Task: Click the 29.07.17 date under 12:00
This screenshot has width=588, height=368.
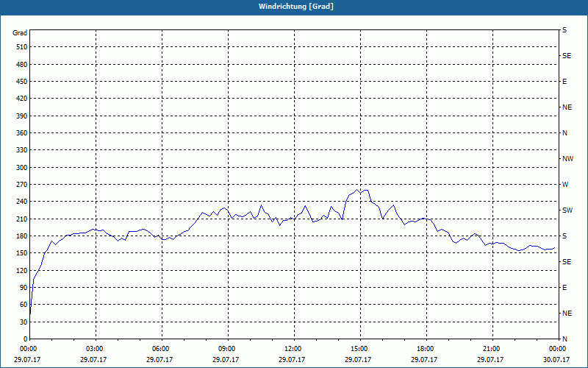Action: [x=292, y=360]
